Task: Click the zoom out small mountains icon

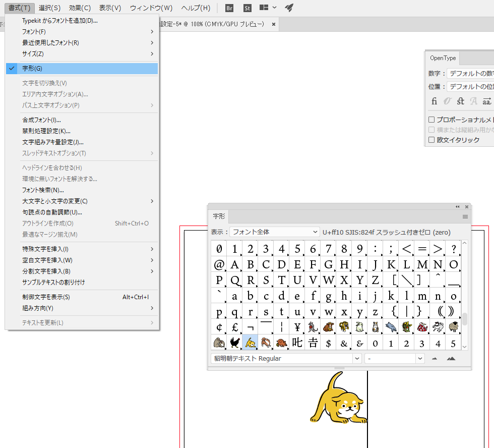Action: click(435, 359)
